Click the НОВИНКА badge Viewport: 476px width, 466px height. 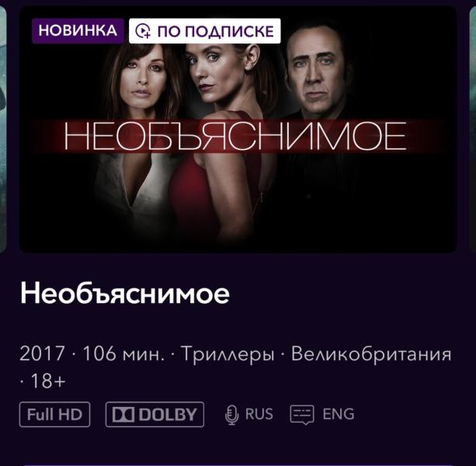78,30
